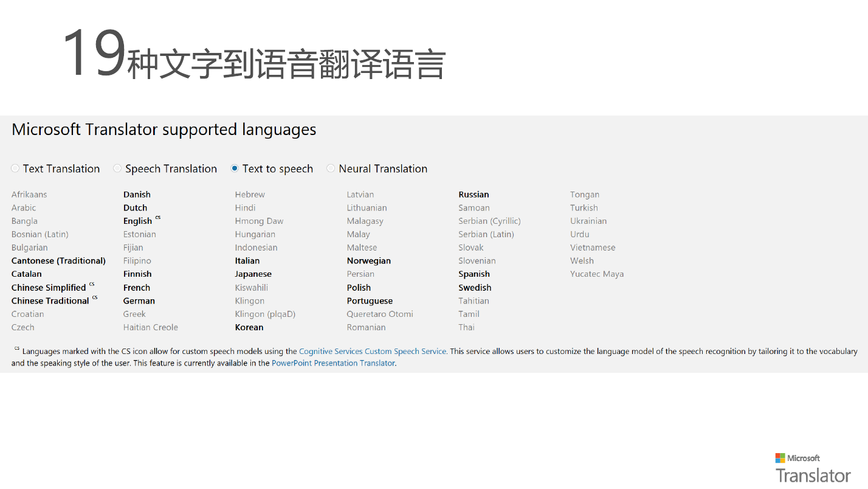
Task: Click the language 'German'
Action: (139, 301)
